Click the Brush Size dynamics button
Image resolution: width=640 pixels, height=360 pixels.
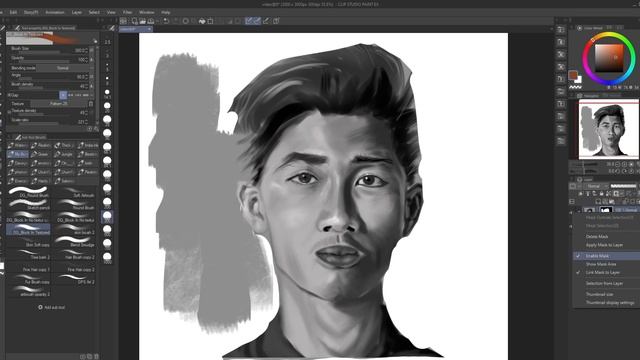point(91,50)
